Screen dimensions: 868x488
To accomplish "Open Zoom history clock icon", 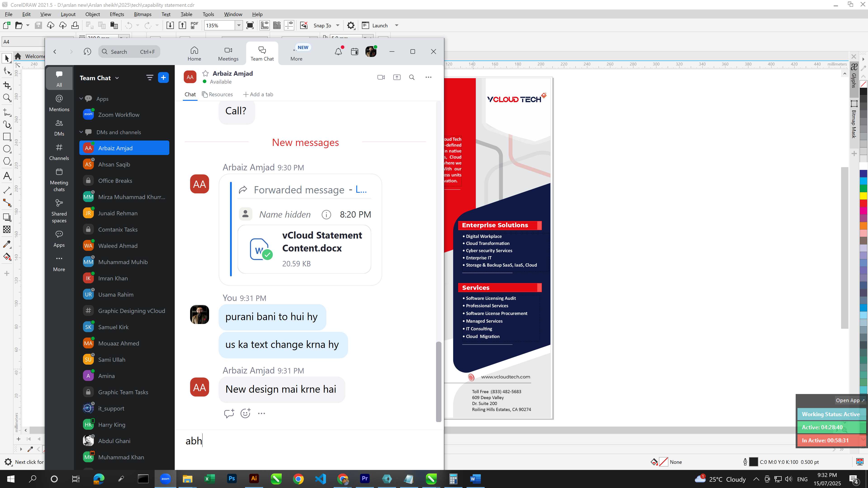I will pyautogui.click(x=87, y=52).
